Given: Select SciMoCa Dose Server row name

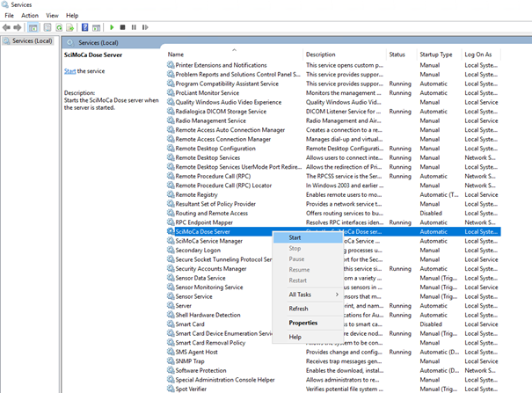Looking at the screenshot, I should click(x=202, y=232).
